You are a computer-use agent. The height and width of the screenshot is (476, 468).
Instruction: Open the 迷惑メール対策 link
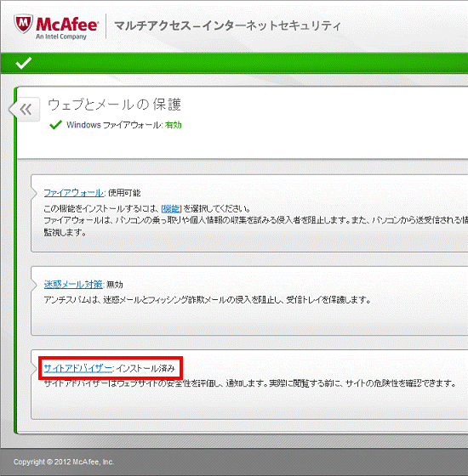point(73,285)
